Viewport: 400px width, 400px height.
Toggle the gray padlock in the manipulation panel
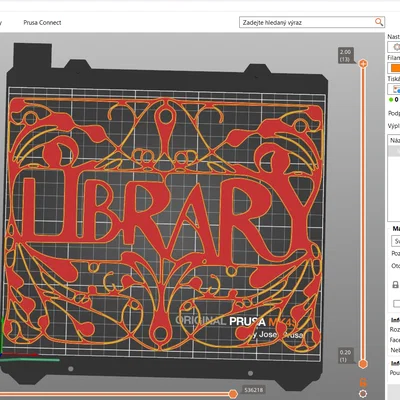point(395,285)
